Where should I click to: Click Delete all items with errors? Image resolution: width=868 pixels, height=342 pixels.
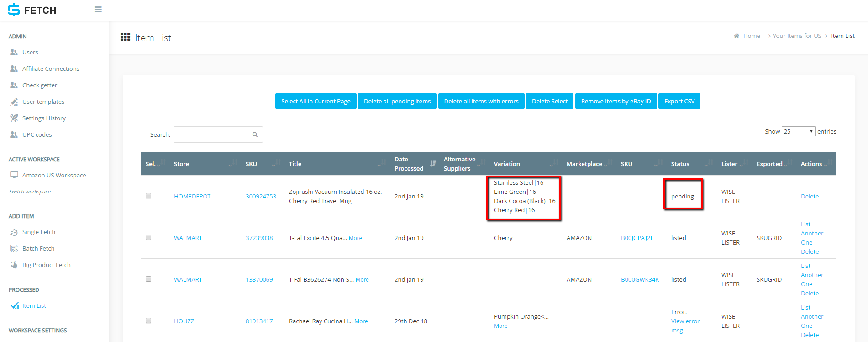pos(481,101)
